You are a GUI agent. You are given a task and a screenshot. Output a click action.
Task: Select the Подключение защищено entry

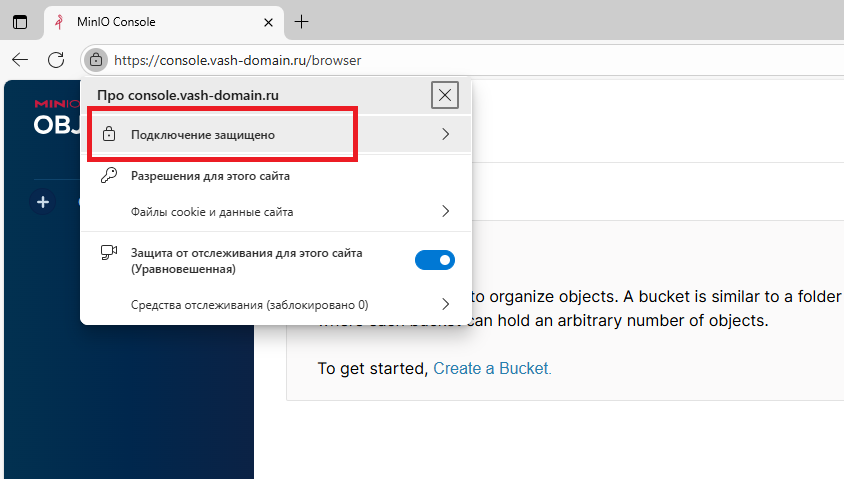coord(203,134)
